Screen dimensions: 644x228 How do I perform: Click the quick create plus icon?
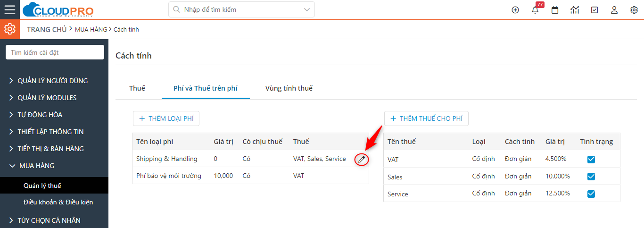tap(515, 10)
